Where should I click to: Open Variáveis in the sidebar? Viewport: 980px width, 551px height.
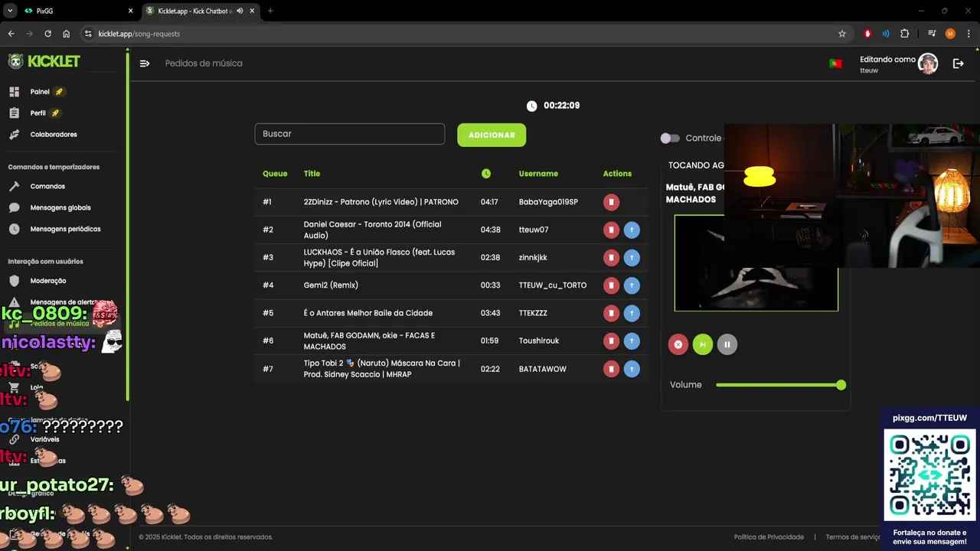[44, 439]
